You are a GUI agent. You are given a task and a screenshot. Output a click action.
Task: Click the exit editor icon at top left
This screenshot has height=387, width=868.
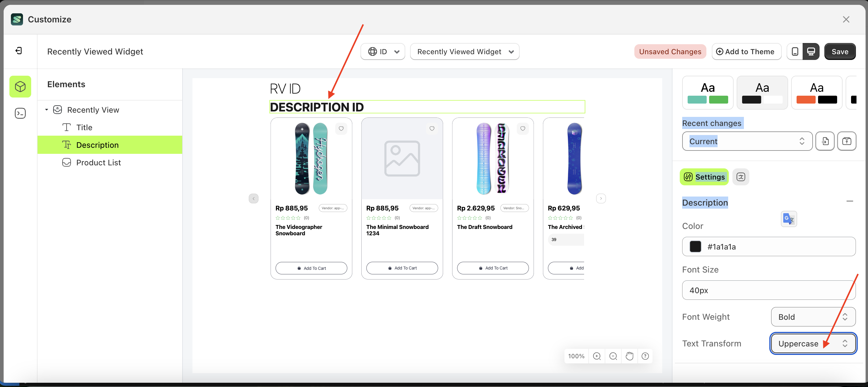coord(19,51)
